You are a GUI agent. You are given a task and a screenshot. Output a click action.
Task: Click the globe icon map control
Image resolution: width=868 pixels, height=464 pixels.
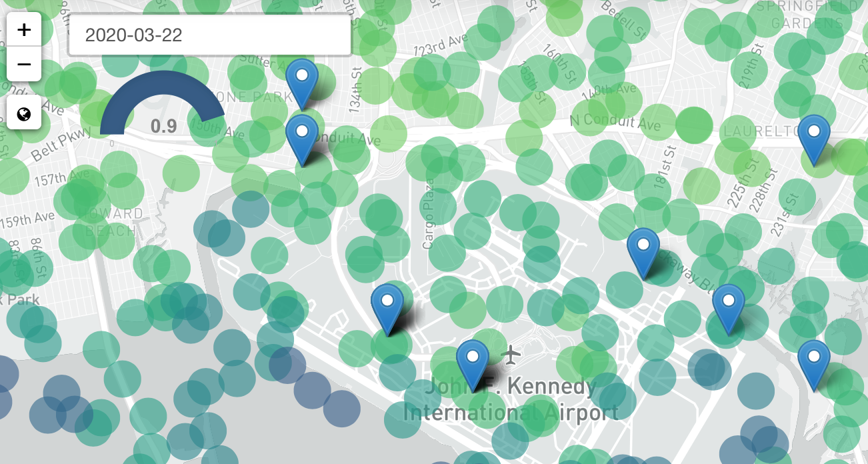point(24,115)
